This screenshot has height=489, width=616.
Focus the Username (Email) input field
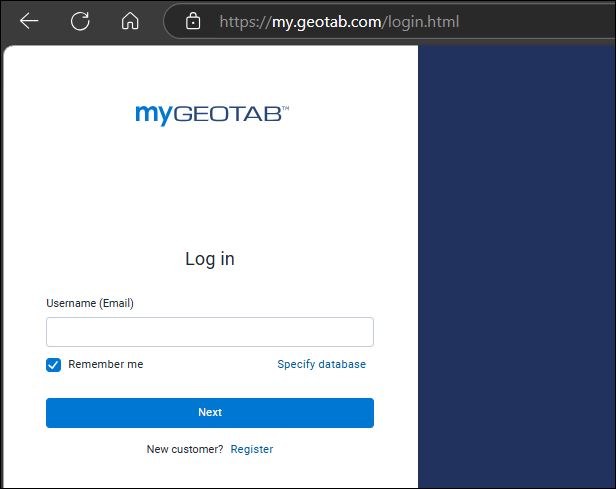(210, 332)
